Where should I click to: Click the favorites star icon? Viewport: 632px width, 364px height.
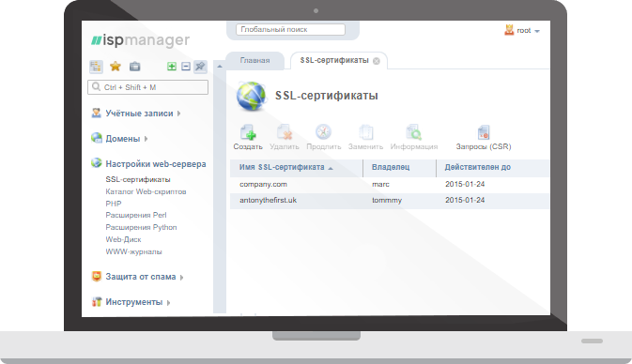coord(116,66)
